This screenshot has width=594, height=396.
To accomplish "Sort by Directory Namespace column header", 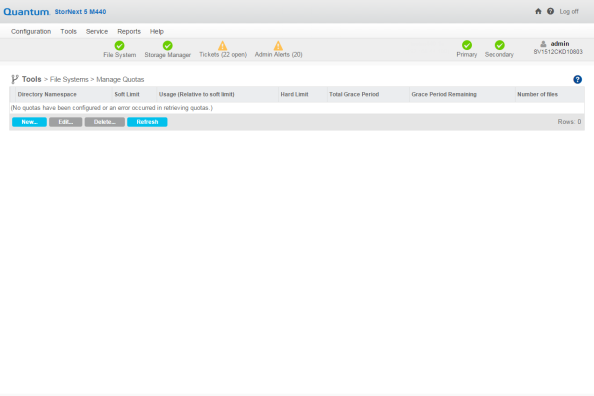I will (47, 94).
